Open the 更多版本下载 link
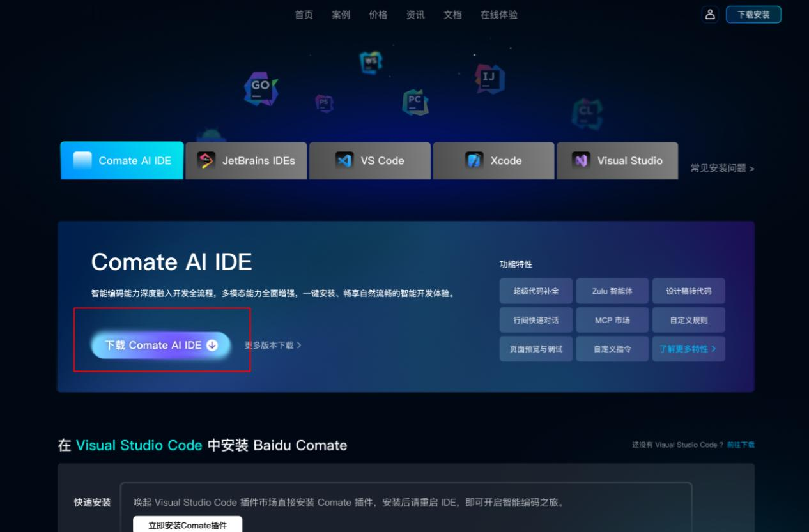 (x=273, y=345)
